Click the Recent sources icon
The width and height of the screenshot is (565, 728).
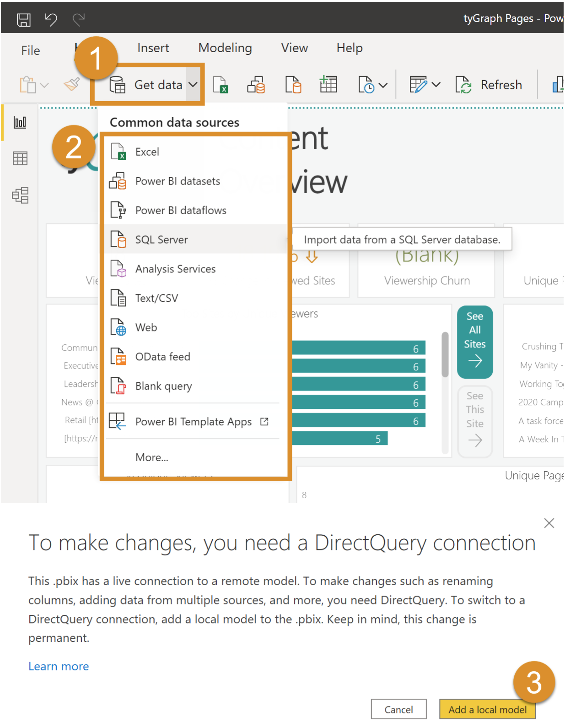(366, 85)
